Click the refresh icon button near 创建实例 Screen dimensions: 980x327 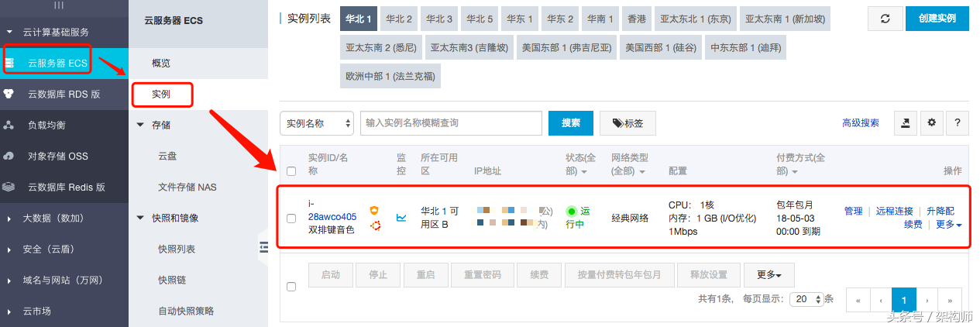tap(885, 18)
